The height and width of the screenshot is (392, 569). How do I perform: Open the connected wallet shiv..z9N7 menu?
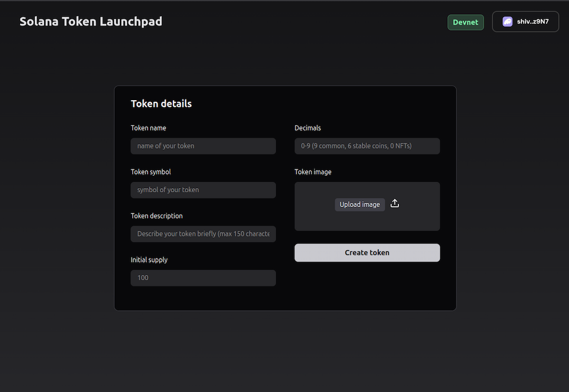525,21
